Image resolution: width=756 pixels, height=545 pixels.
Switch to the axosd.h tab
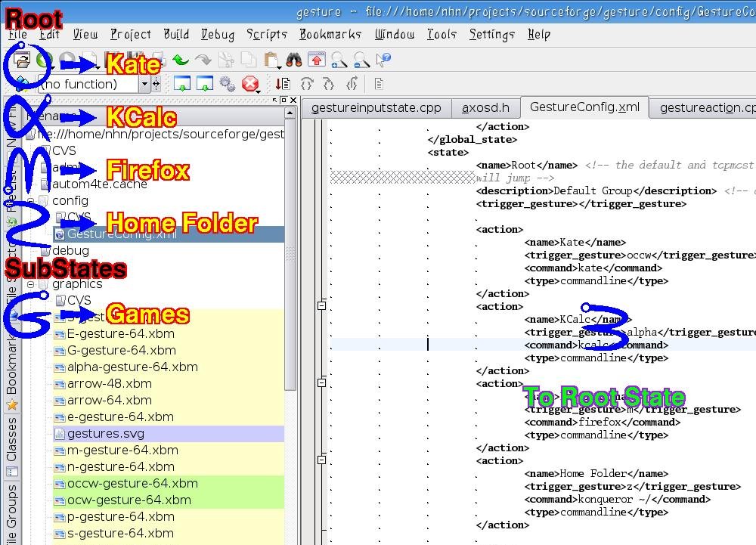click(x=485, y=107)
